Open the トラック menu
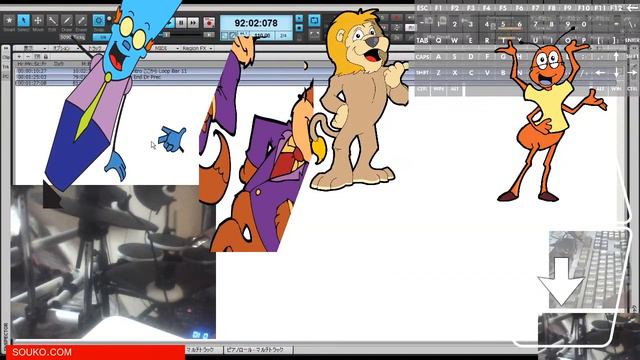 [x=95, y=48]
